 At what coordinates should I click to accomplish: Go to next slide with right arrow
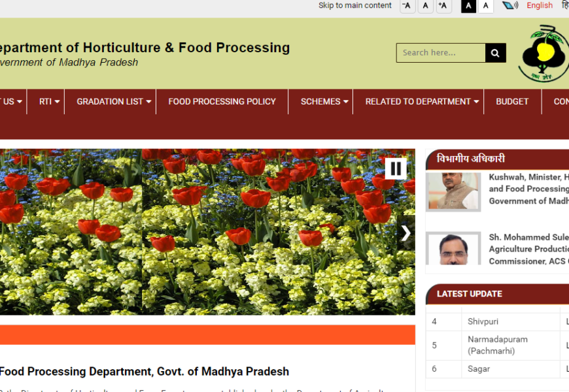tap(405, 233)
